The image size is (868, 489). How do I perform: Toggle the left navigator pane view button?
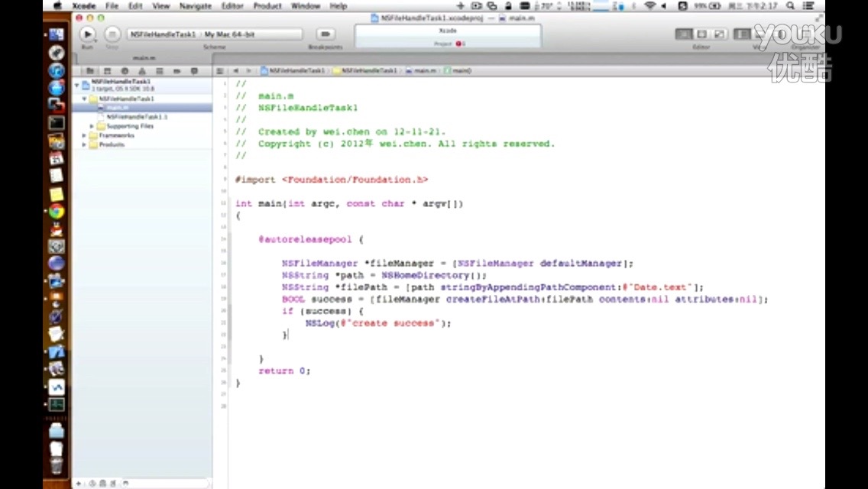pyautogui.click(x=742, y=34)
